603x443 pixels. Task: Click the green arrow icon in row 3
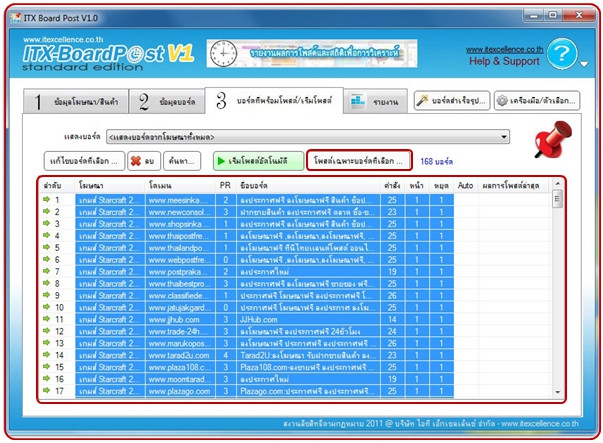47,223
